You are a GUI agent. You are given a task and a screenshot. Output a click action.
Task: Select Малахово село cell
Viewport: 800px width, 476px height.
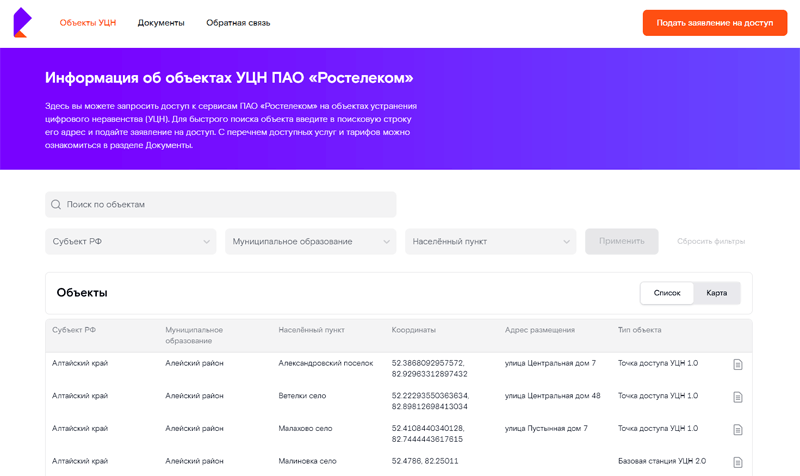[305, 429]
